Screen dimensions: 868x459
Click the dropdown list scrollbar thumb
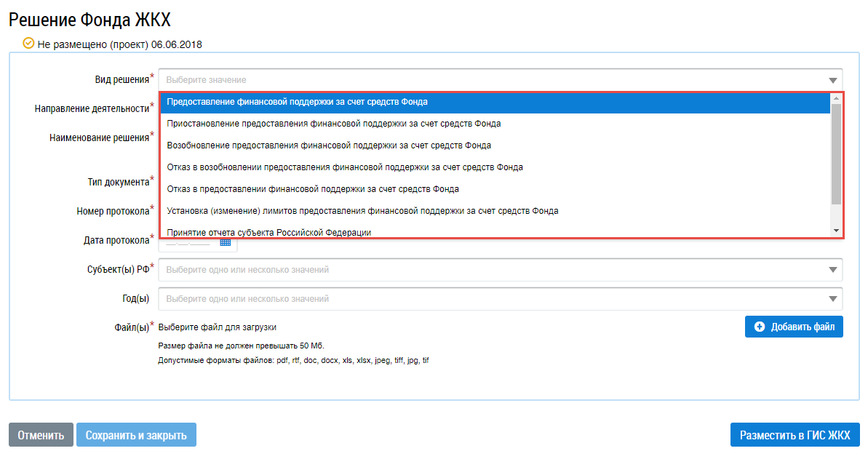tap(836, 153)
